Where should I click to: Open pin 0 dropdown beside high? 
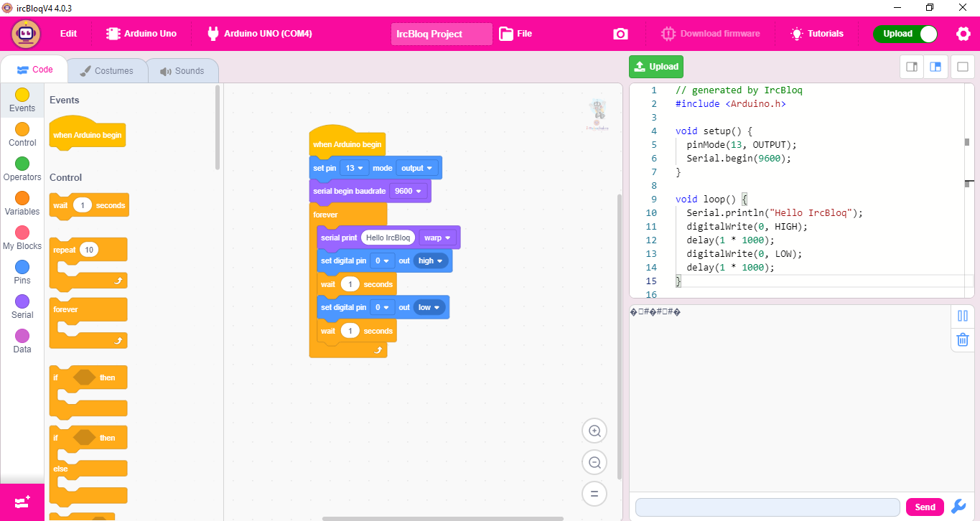pos(383,260)
